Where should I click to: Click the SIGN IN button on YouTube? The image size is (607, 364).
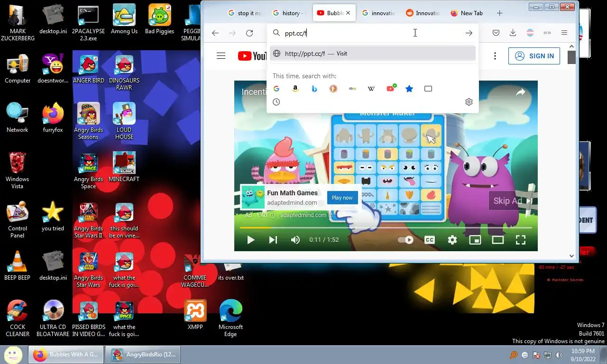(x=534, y=56)
